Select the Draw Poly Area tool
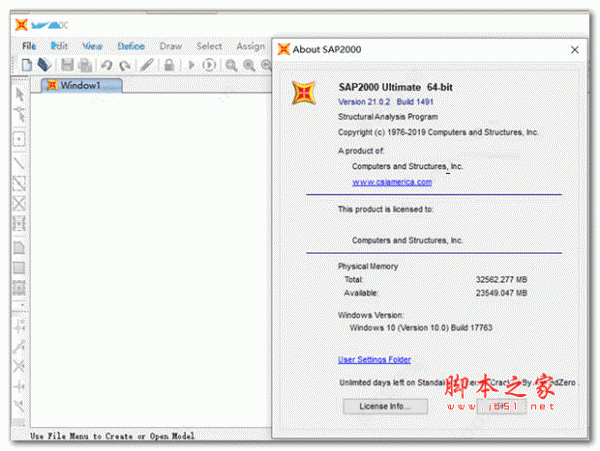The image size is (600, 451). point(19,248)
